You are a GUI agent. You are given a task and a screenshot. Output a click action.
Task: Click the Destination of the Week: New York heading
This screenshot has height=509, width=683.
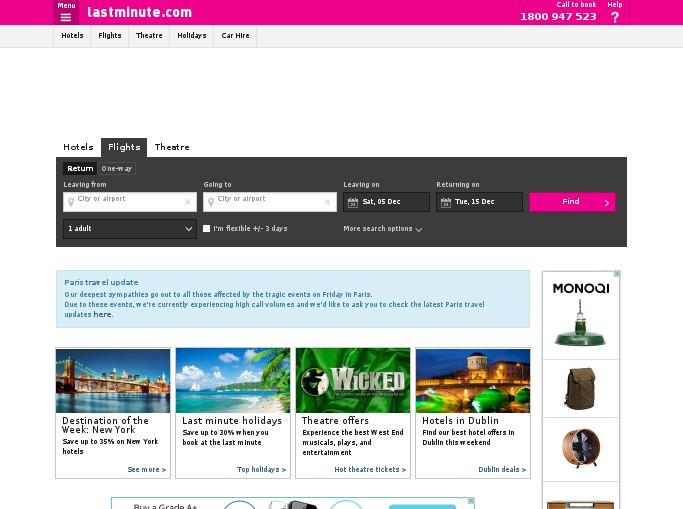105,425
